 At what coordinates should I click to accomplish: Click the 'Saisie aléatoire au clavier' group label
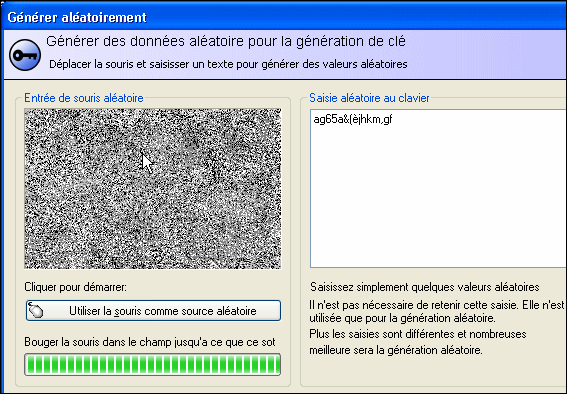coord(369,98)
